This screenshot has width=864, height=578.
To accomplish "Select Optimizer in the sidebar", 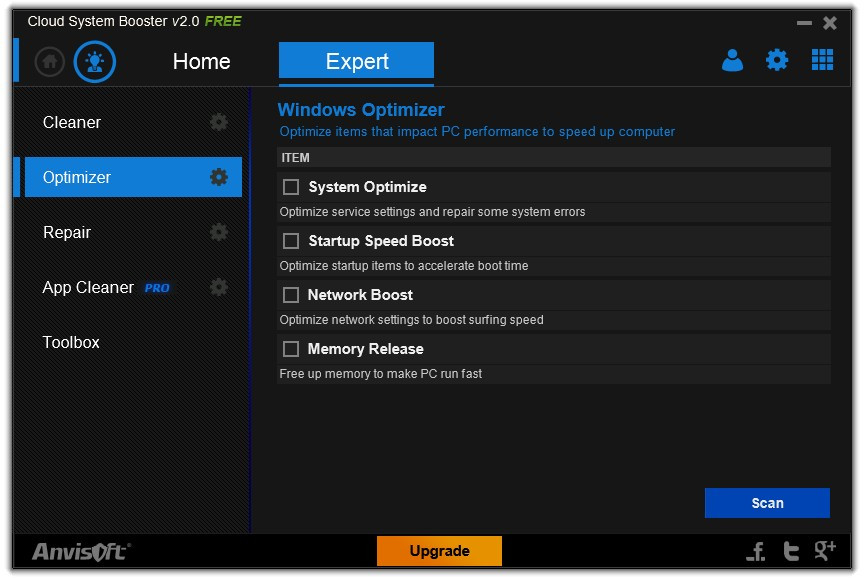I will 133,177.
